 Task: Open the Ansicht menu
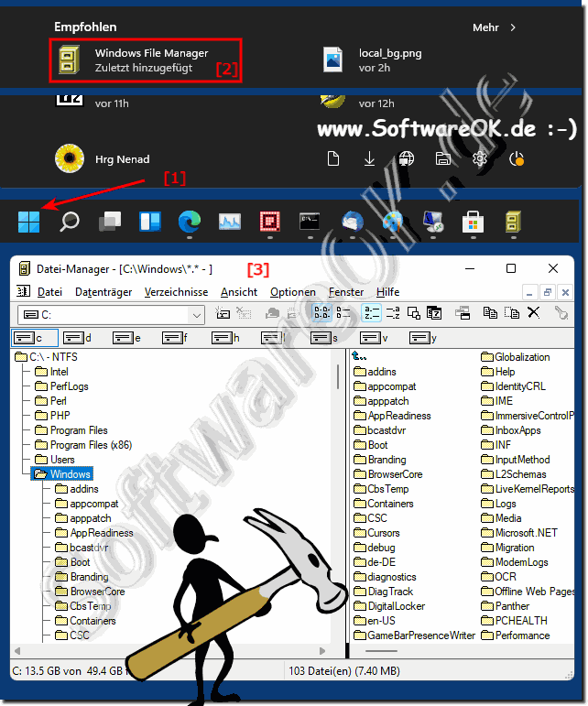239,292
